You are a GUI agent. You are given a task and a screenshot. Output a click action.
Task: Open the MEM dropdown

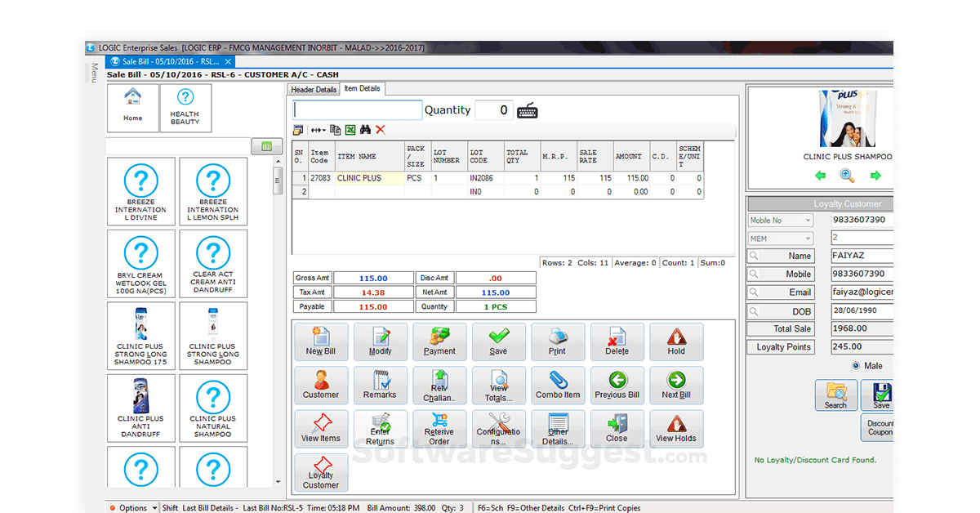[780, 239]
